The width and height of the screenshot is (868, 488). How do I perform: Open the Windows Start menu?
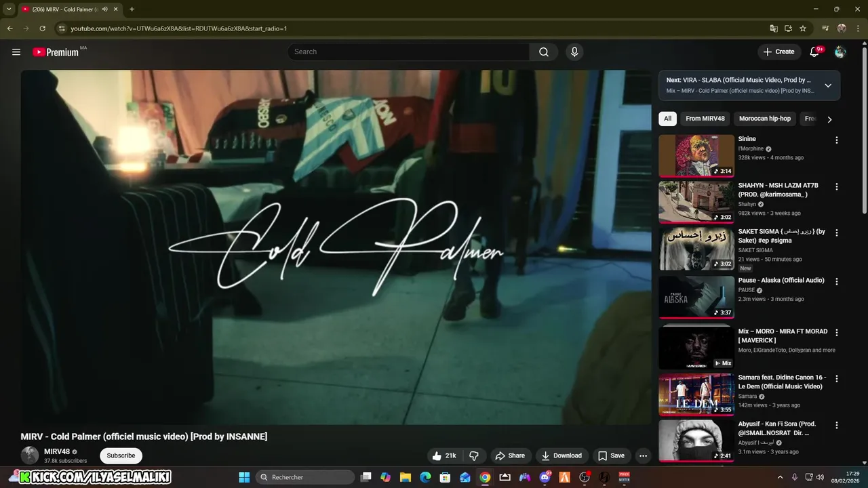point(244,477)
